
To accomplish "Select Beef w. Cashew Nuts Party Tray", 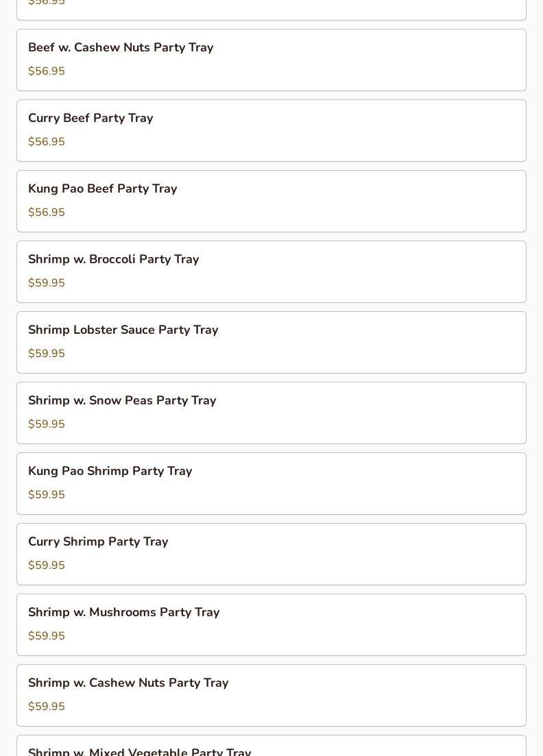I will [121, 48].
